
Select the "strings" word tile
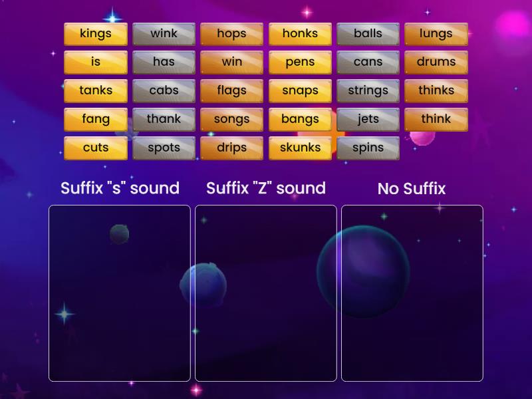[368, 90]
